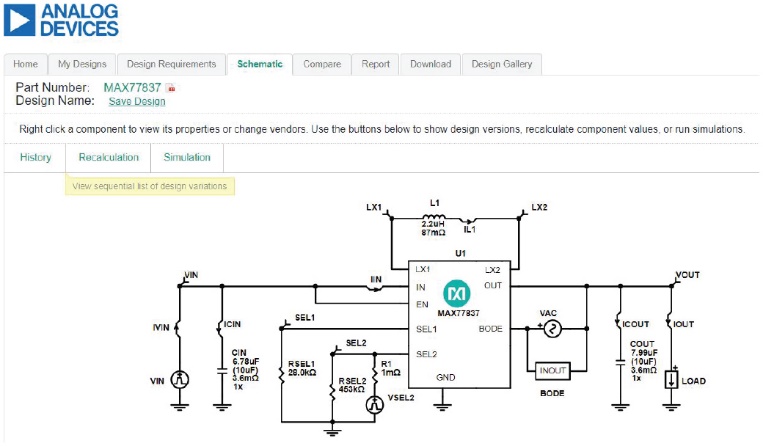Click the VAC AC source symbol

548,328
